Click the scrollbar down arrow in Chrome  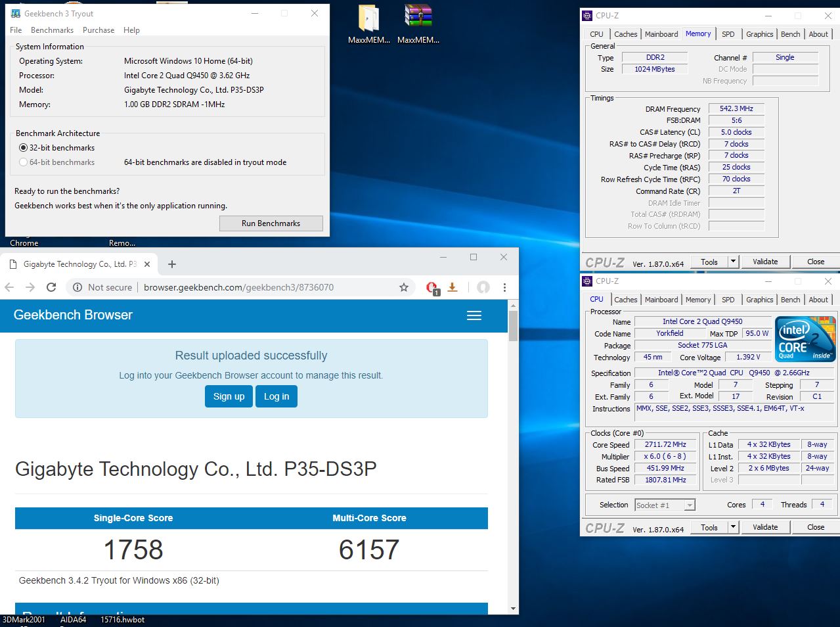[x=513, y=609]
